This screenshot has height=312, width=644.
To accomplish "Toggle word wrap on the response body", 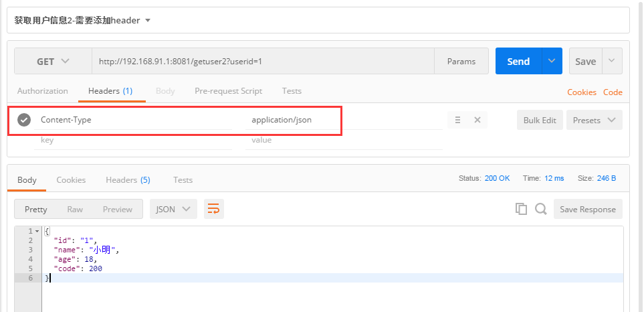I will (213, 209).
